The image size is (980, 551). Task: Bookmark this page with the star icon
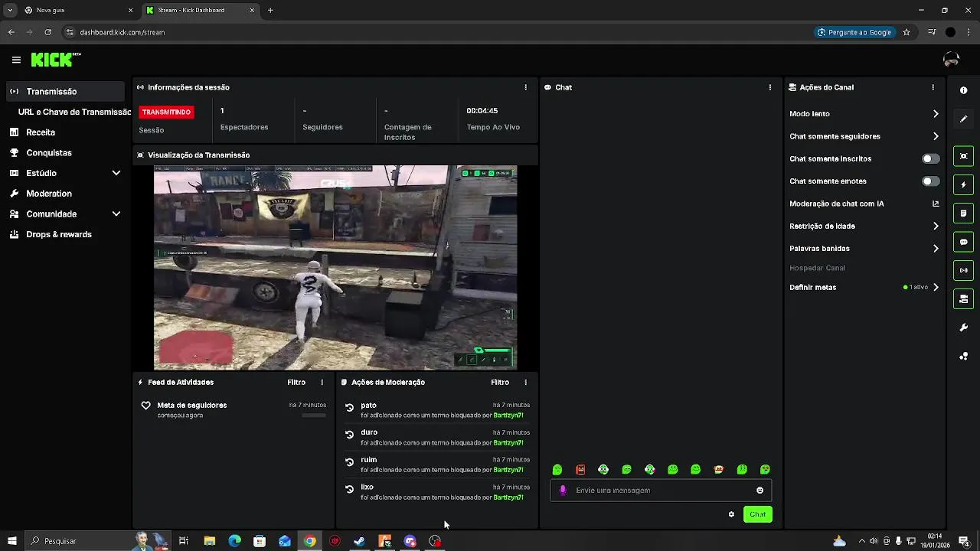click(906, 32)
